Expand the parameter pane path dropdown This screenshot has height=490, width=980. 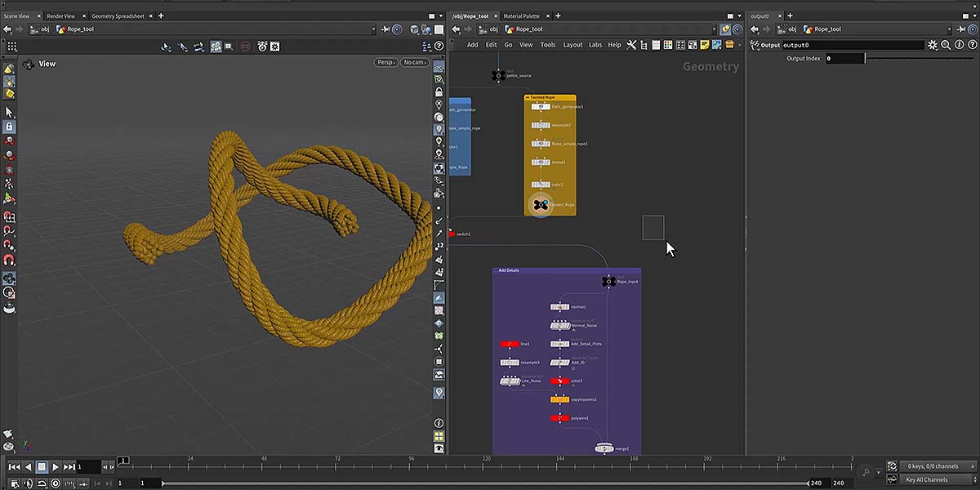pyautogui.click(x=949, y=29)
